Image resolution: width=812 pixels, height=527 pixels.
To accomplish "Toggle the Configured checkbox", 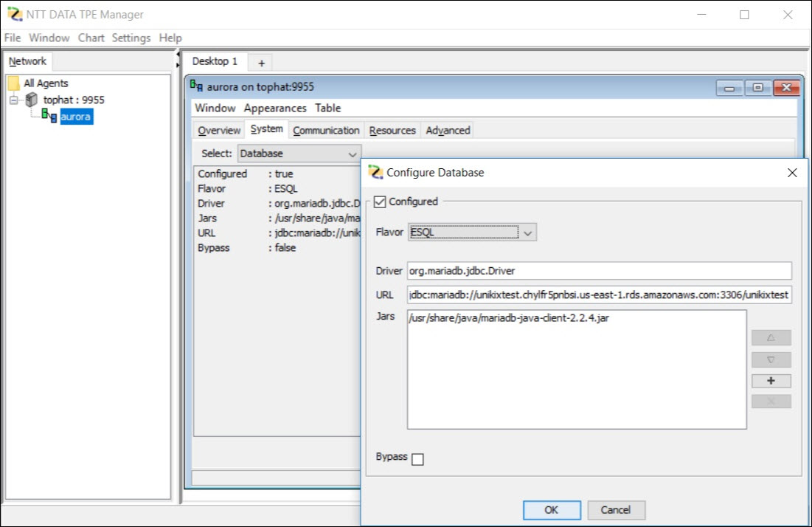I will (x=380, y=201).
